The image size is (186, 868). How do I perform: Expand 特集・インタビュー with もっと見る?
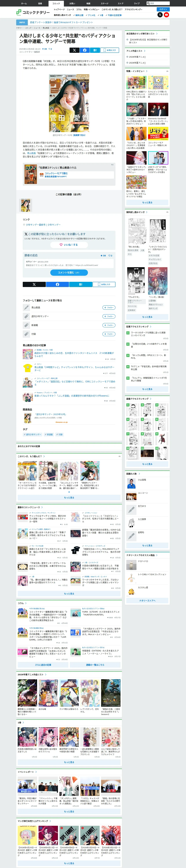(x=147, y=203)
